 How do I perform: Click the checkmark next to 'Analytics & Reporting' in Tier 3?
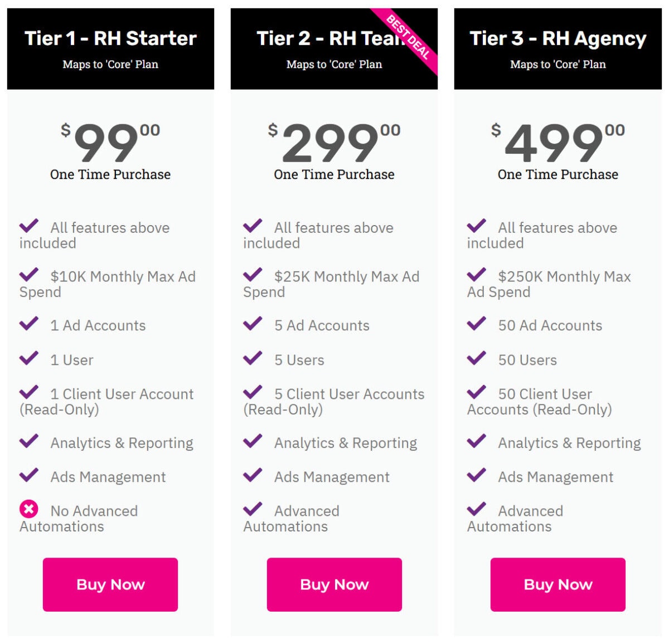(x=477, y=441)
